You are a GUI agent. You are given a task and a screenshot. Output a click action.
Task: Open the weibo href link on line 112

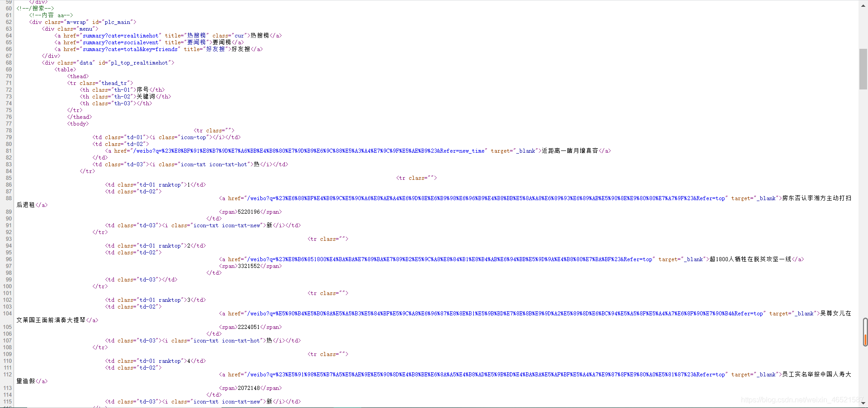[486, 375]
